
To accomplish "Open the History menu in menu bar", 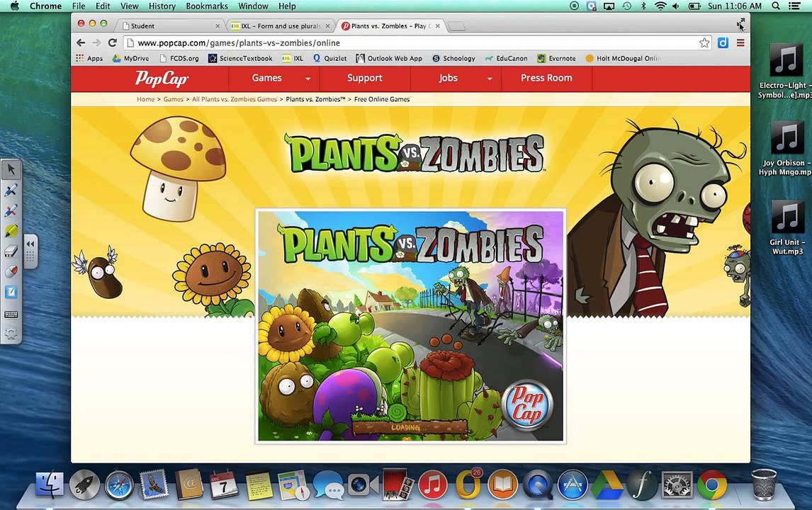I will tap(162, 6).
